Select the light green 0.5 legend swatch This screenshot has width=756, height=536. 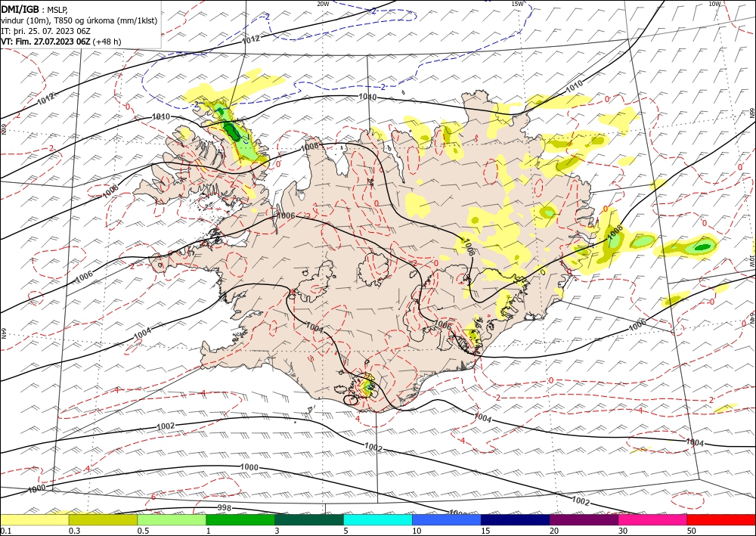(172, 519)
